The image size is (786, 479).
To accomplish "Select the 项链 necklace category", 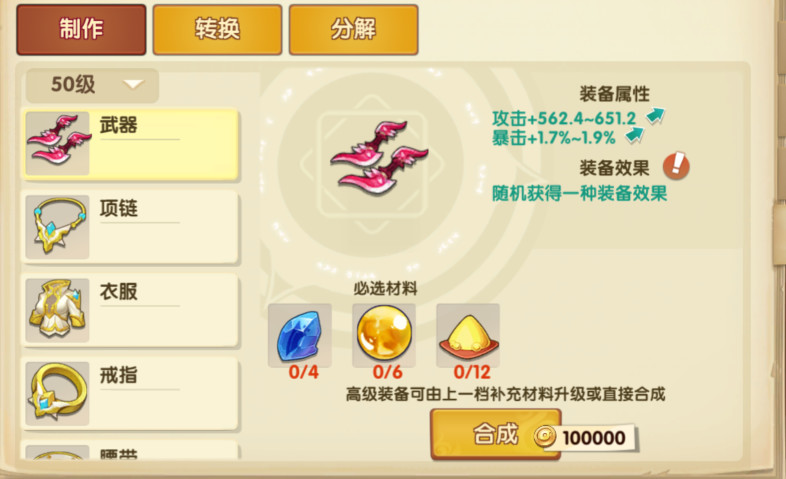I will 130,227.
